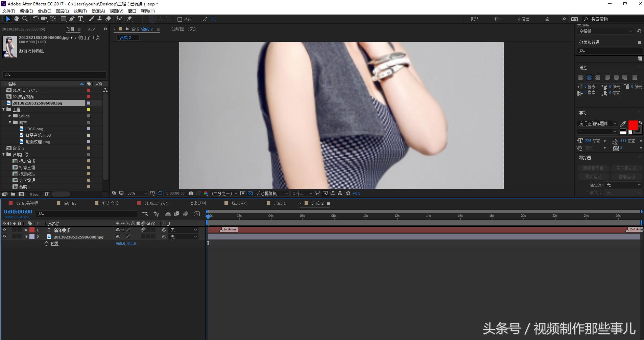644x340 pixels.
Task: Select the Eraser tool
Action: pos(108,19)
